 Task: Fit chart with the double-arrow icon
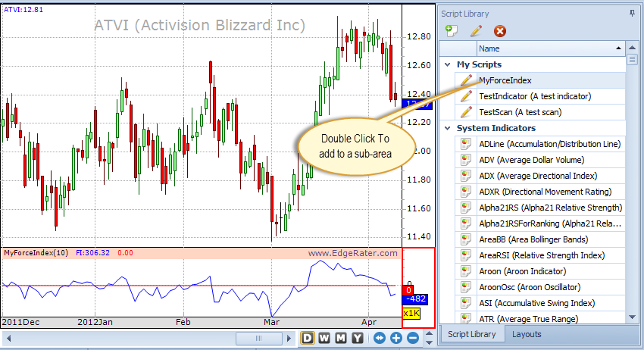coord(380,338)
